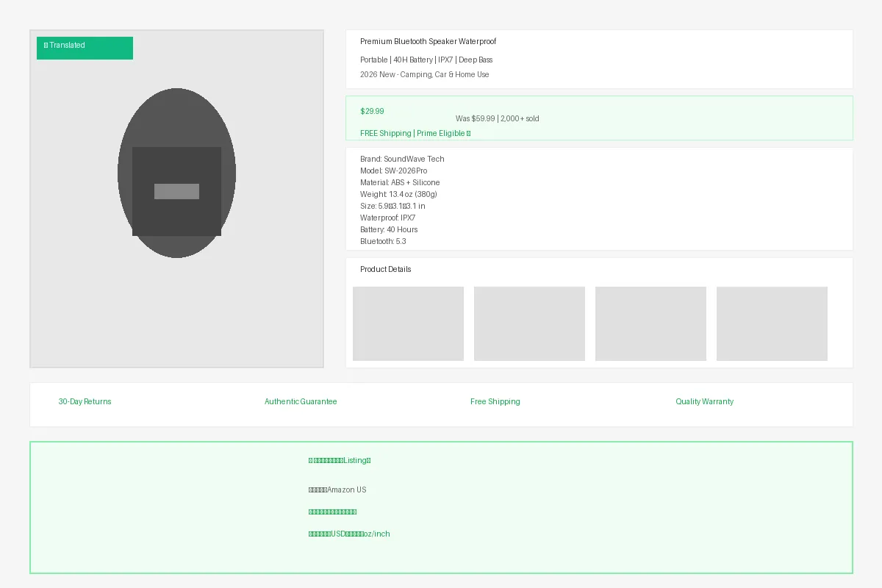The image size is (882, 588).
Task: Click FREE Shipping | Prime Eligible line
Action: (x=415, y=133)
